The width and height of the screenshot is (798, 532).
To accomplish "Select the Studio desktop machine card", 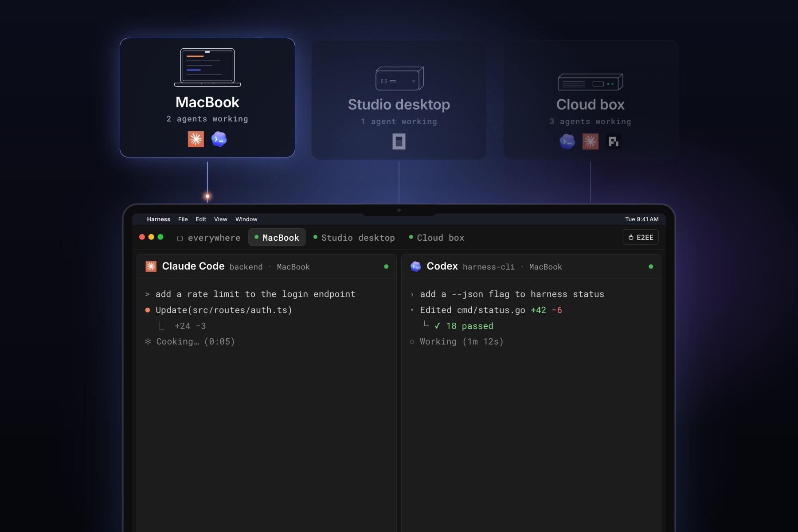I will 399,100.
